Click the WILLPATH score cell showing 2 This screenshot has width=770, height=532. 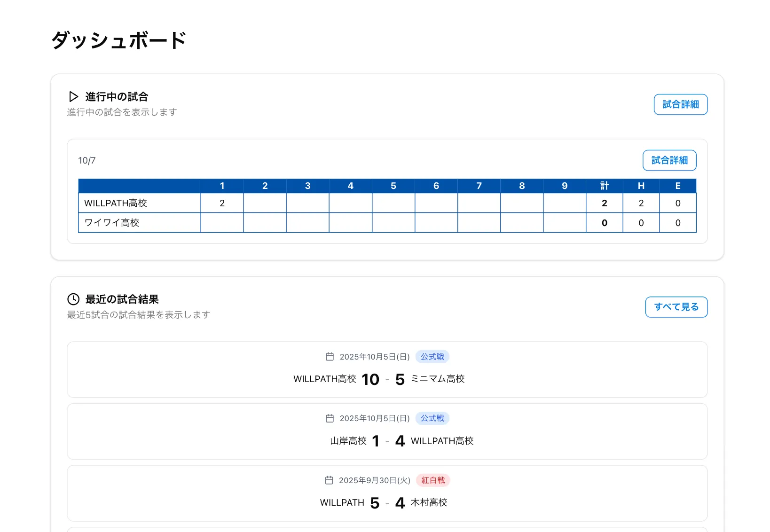222,203
